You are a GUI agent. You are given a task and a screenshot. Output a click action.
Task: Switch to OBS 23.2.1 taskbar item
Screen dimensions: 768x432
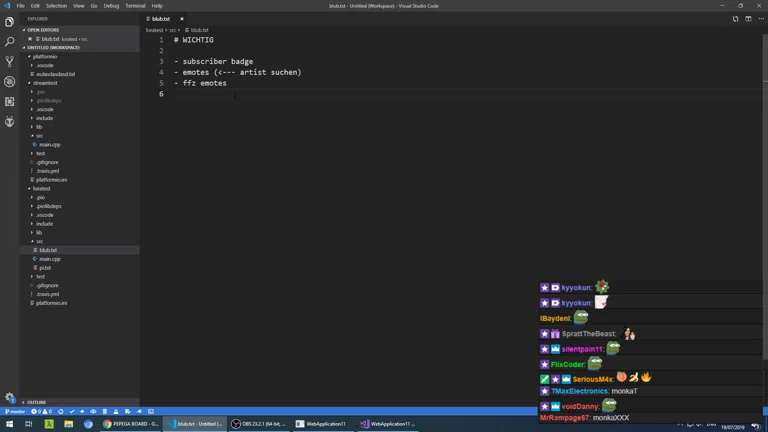(x=260, y=424)
